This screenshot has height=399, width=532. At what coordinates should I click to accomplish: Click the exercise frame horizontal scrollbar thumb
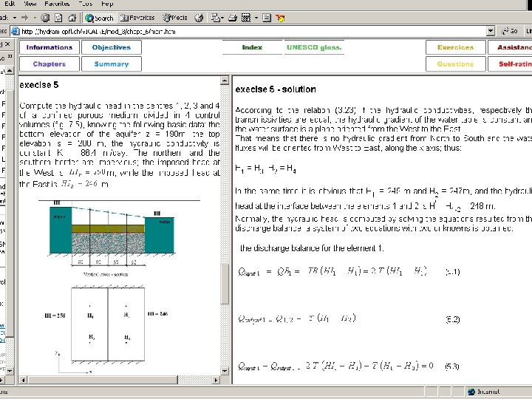coord(103,380)
